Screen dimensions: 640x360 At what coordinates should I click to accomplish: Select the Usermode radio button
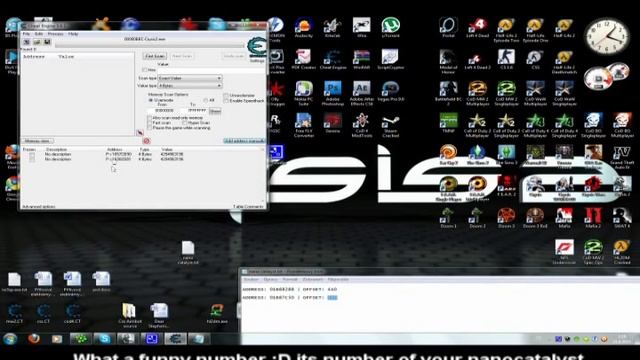[x=151, y=100]
